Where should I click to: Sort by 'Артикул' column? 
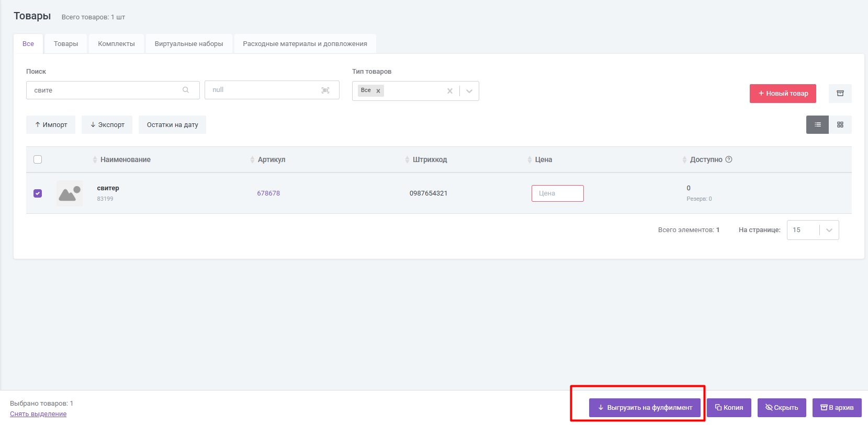click(268, 159)
